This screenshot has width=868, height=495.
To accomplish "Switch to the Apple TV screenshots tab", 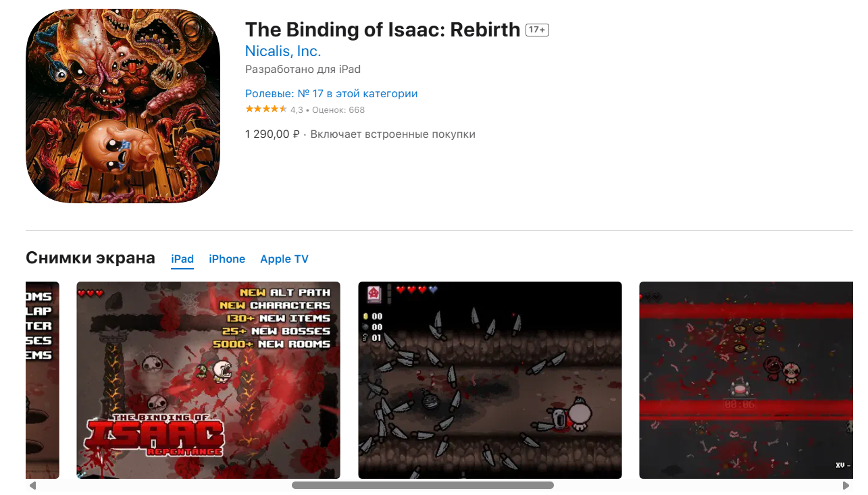I will (x=284, y=259).
